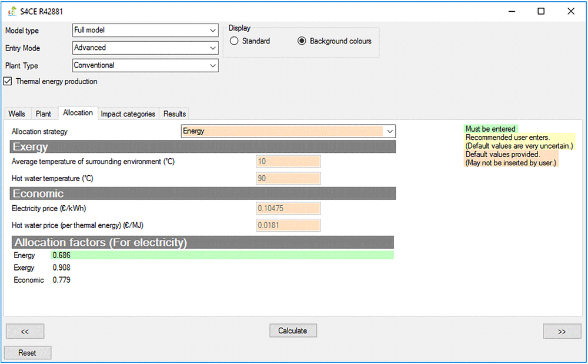Open the Results tab
This screenshot has width=588, height=364.
tap(175, 113)
